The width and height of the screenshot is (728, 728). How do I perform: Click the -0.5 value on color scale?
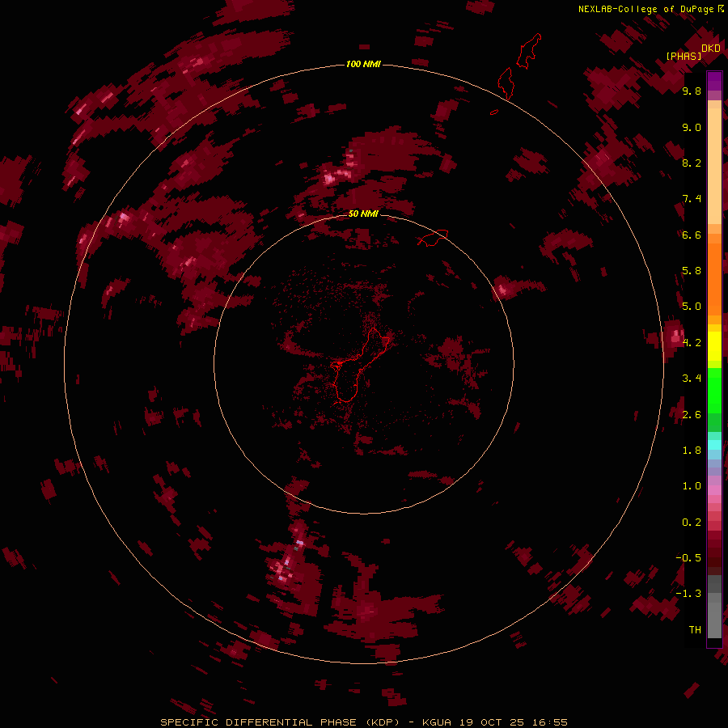pyautogui.click(x=688, y=557)
